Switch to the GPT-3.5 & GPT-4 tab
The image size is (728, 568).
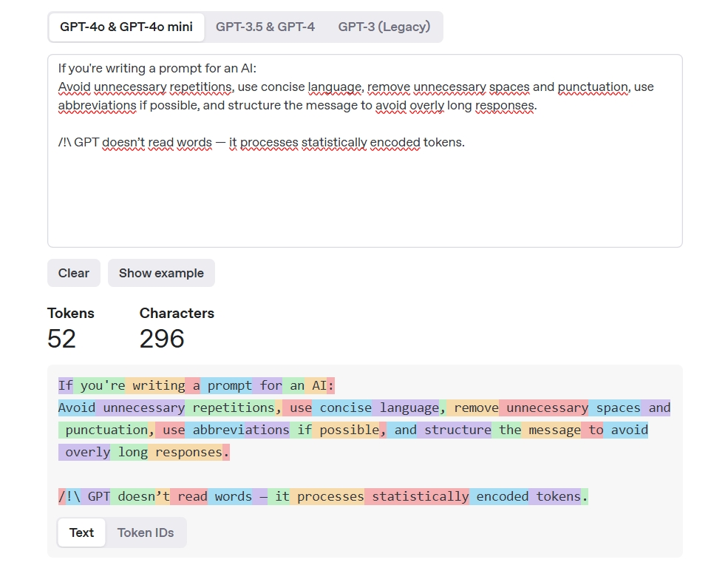click(265, 27)
